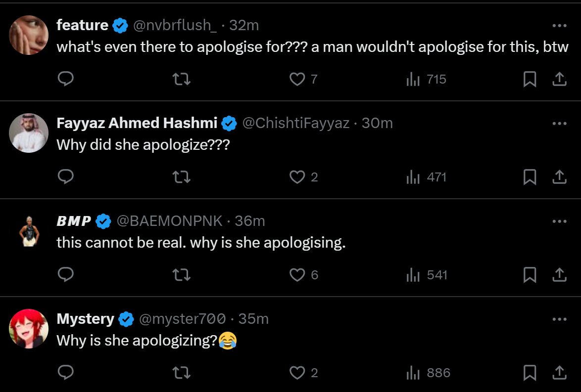Screen dimensions: 581x392
Task: Open the @BAEMONPNK handle link
Action: [x=169, y=221]
